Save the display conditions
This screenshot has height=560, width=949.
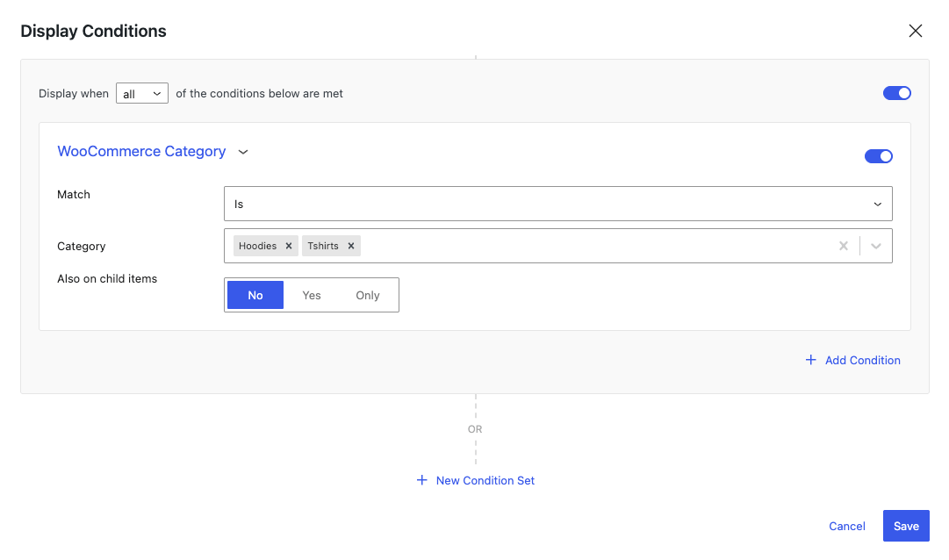point(906,526)
